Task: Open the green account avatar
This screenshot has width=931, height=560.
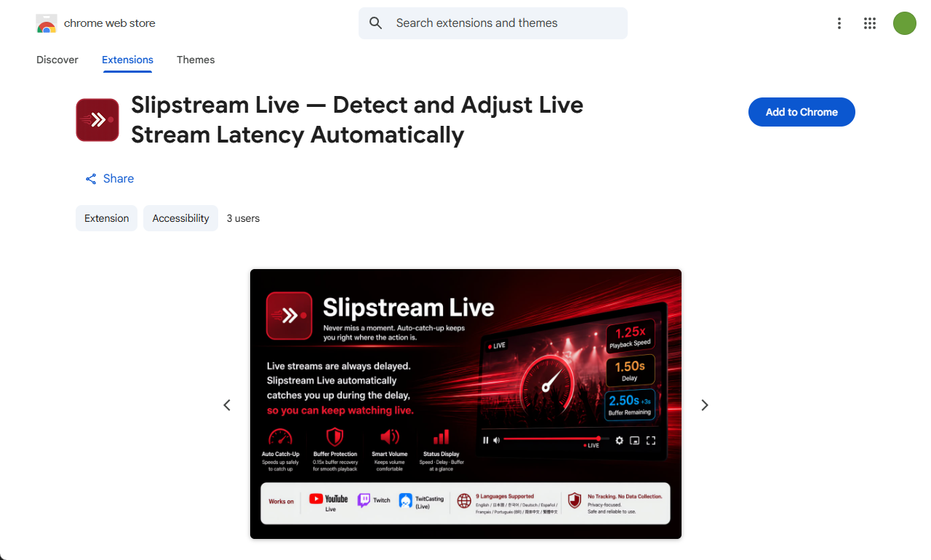Action: pos(905,23)
